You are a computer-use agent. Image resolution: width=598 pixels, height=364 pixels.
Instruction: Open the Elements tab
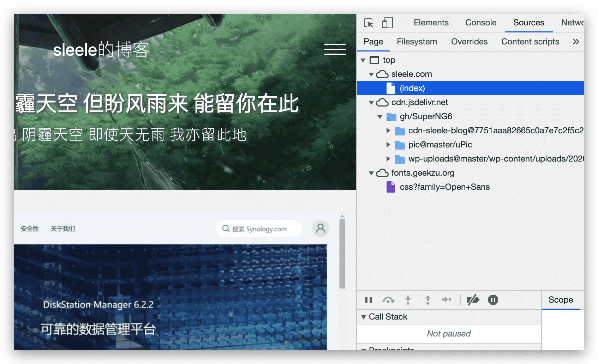click(x=431, y=23)
